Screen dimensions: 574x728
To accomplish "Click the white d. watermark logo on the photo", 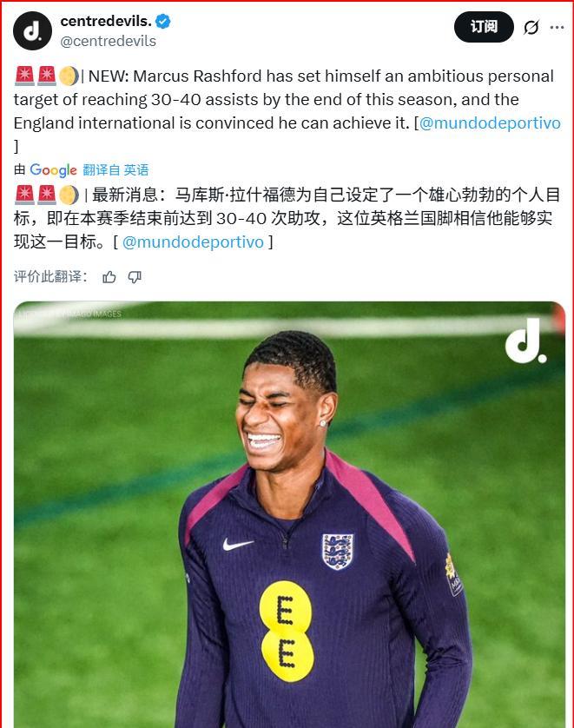I will point(525,341).
